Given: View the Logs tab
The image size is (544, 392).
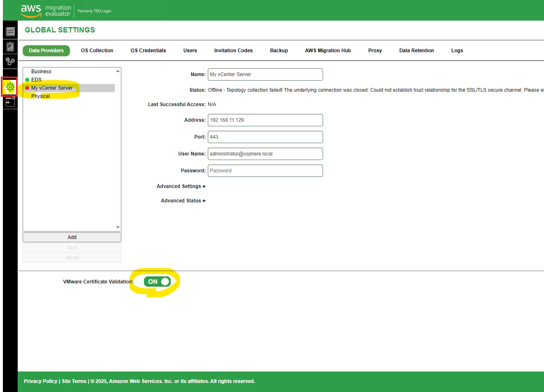Looking at the screenshot, I should (x=457, y=51).
